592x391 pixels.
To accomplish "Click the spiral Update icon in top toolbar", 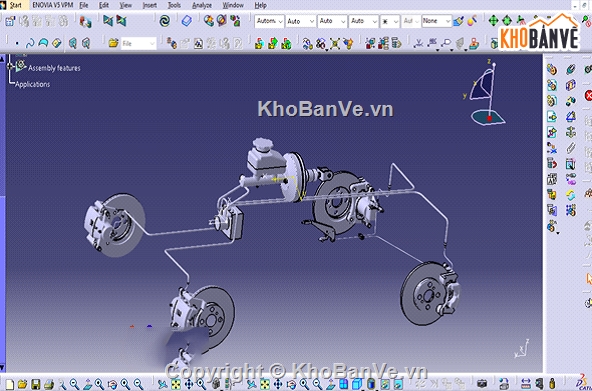I will tap(165, 21).
